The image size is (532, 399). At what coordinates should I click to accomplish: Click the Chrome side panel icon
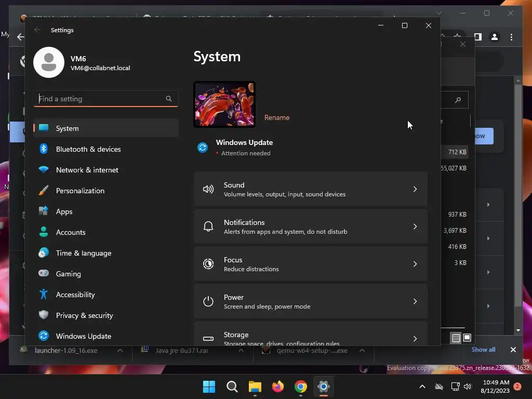tap(478, 37)
